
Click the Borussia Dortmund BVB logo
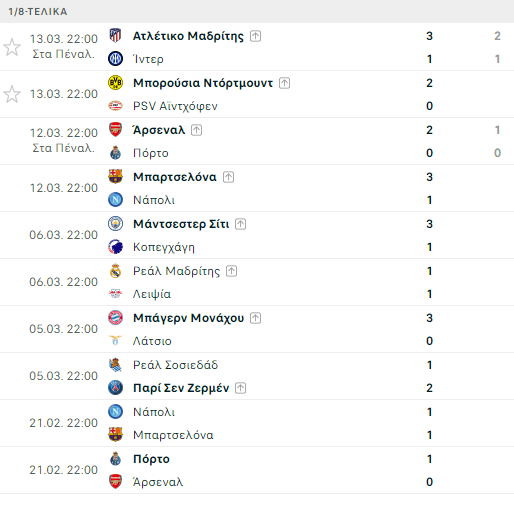(115, 82)
